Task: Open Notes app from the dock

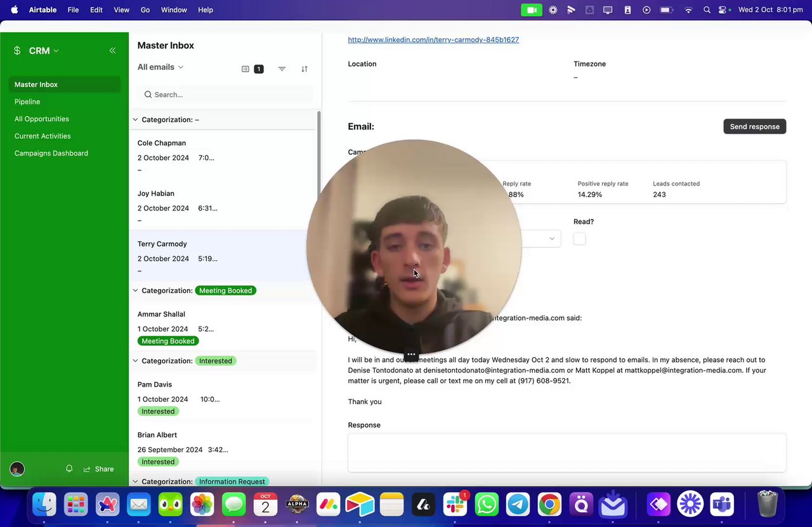Action: click(x=391, y=505)
